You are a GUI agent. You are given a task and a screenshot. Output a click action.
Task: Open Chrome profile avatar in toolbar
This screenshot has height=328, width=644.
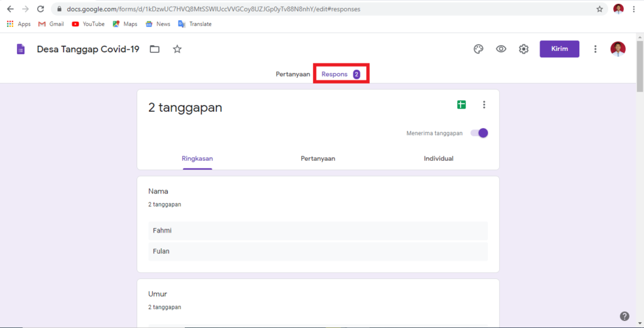tap(618, 9)
